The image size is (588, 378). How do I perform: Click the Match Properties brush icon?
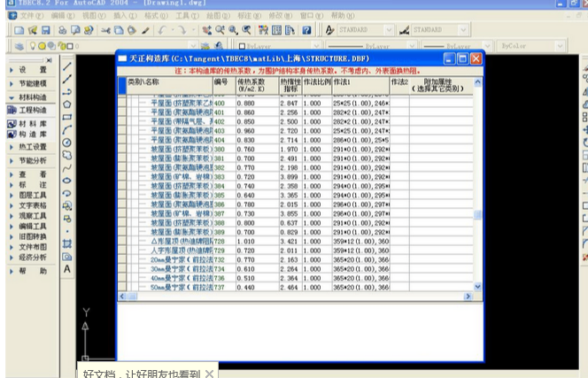tap(145, 30)
